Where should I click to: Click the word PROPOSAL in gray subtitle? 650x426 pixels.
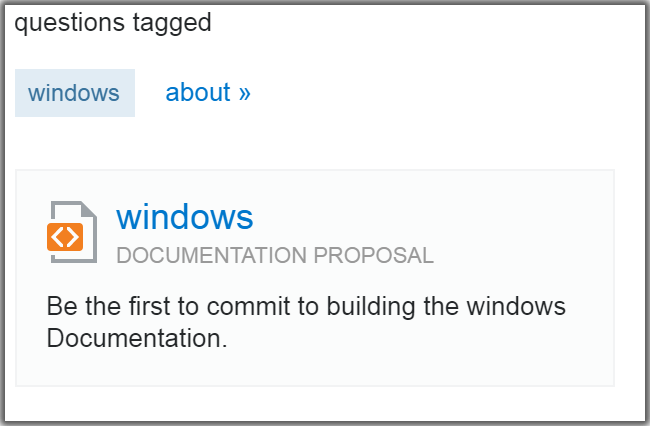click(x=374, y=255)
